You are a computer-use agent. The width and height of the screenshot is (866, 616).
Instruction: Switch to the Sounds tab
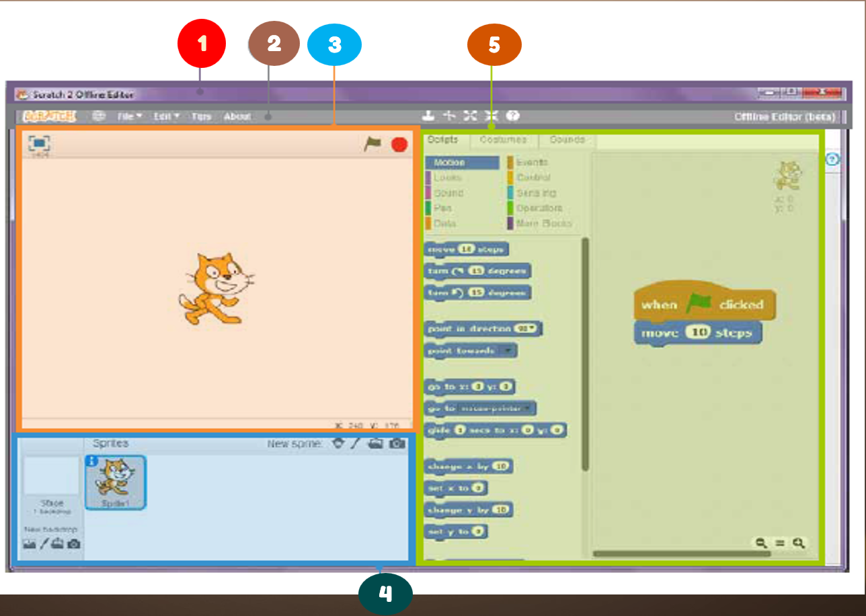567,140
